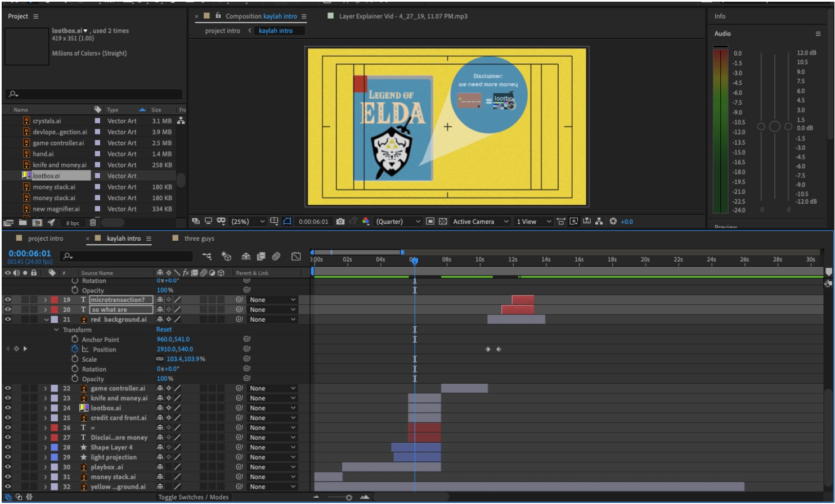Open the Active Camera view dropdown
This screenshot has width=835, height=504.
[481, 222]
